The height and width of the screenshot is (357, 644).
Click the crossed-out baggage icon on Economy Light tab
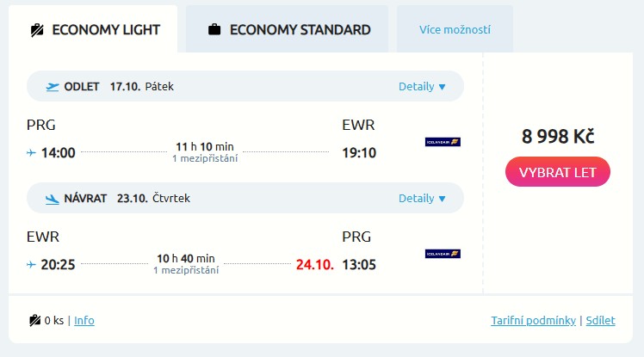click(x=36, y=30)
